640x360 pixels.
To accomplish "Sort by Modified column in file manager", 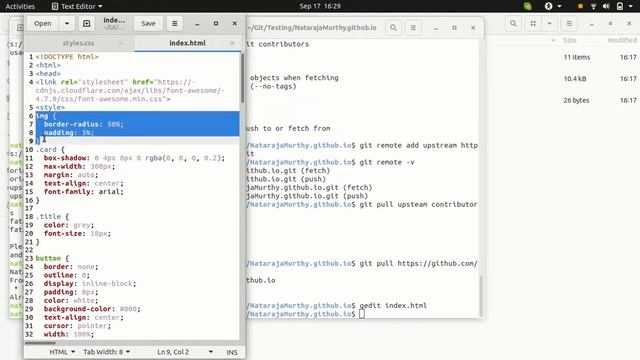I will (622, 40).
